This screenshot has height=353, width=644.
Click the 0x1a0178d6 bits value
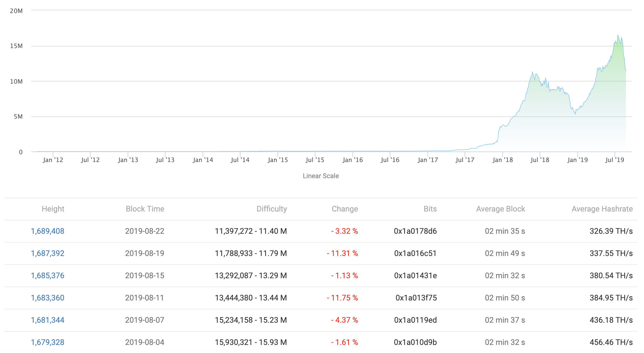[x=415, y=231]
